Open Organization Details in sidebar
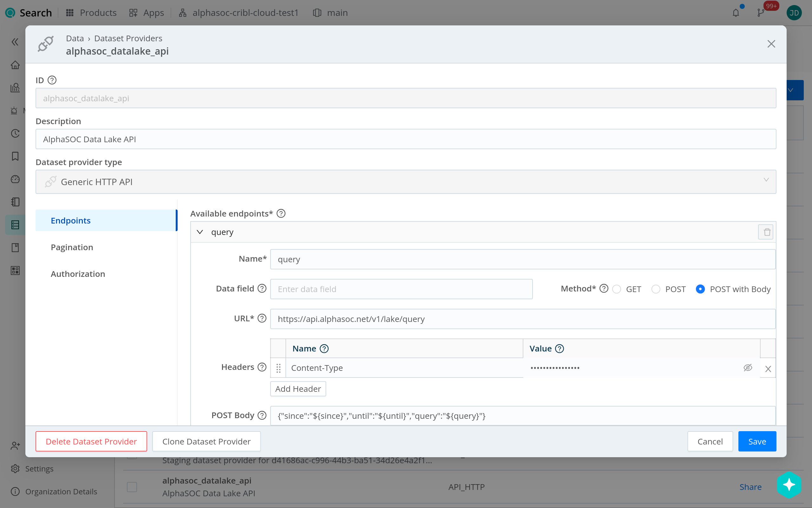The width and height of the screenshot is (812, 508). pos(54,491)
